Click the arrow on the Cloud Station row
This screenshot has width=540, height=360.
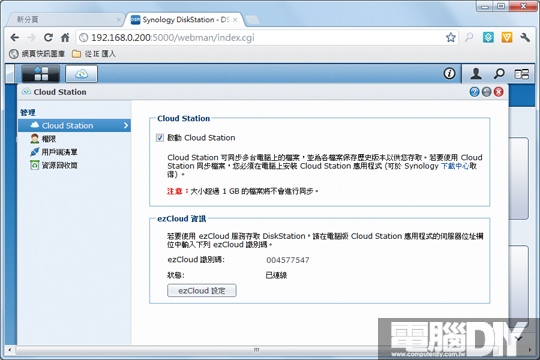(x=126, y=125)
